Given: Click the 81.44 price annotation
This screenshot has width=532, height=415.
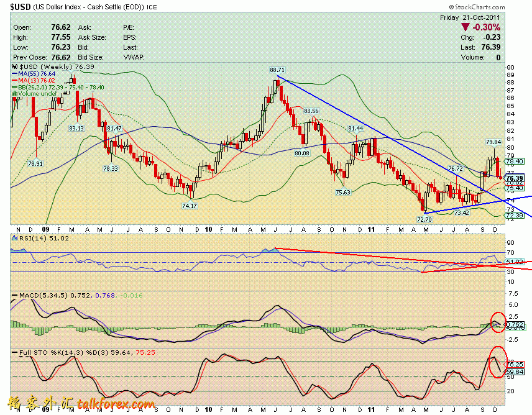Looking at the screenshot, I should (x=355, y=128).
